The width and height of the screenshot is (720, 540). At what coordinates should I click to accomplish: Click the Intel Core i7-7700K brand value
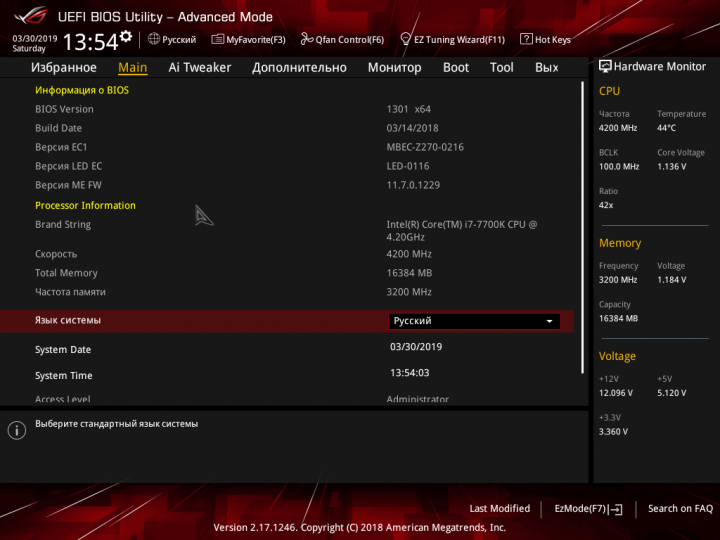(x=461, y=231)
